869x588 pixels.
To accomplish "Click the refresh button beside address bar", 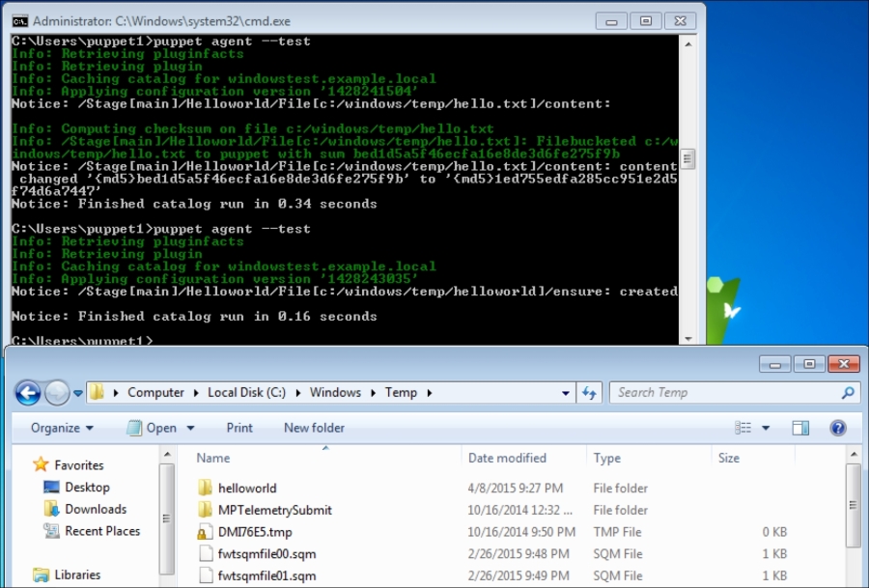I will (x=589, y=393).
